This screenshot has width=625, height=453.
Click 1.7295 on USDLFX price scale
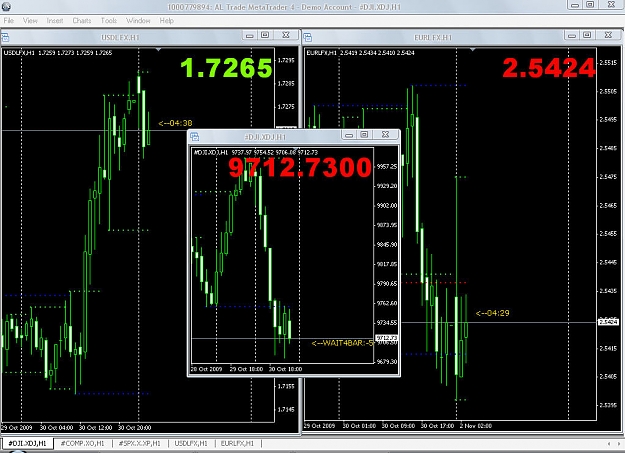pos(286,60)
